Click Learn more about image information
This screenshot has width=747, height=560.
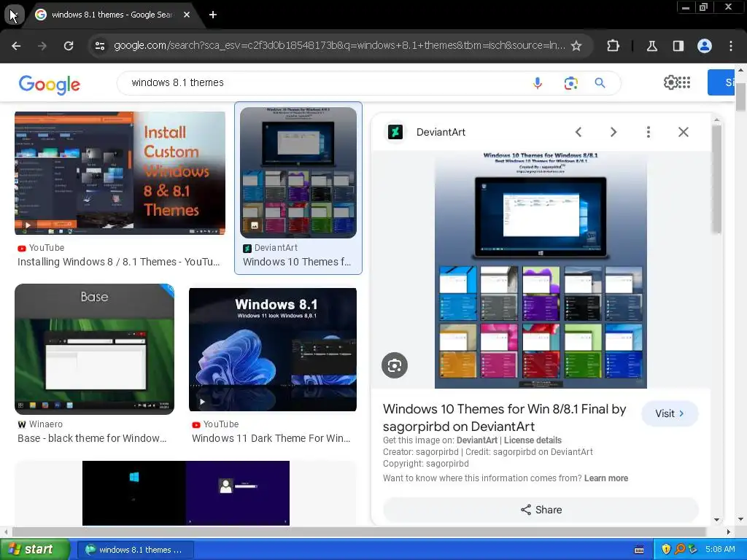tap(606, 478)
